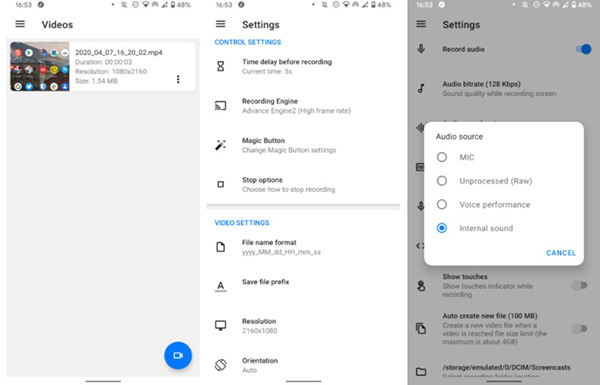Open File name format setting
The image size is (600, 385).
click(x=303, y=247)
